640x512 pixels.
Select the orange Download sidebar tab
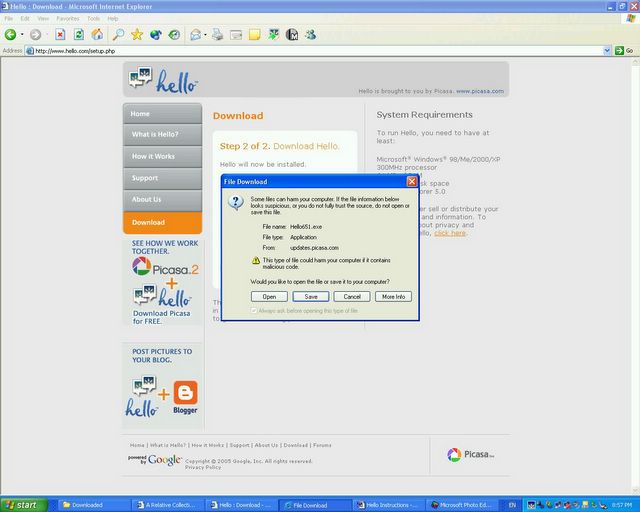[162, 223]
